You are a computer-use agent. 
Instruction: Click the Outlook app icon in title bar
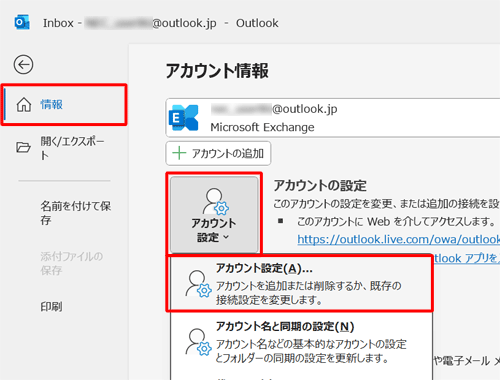click(22, 23)
